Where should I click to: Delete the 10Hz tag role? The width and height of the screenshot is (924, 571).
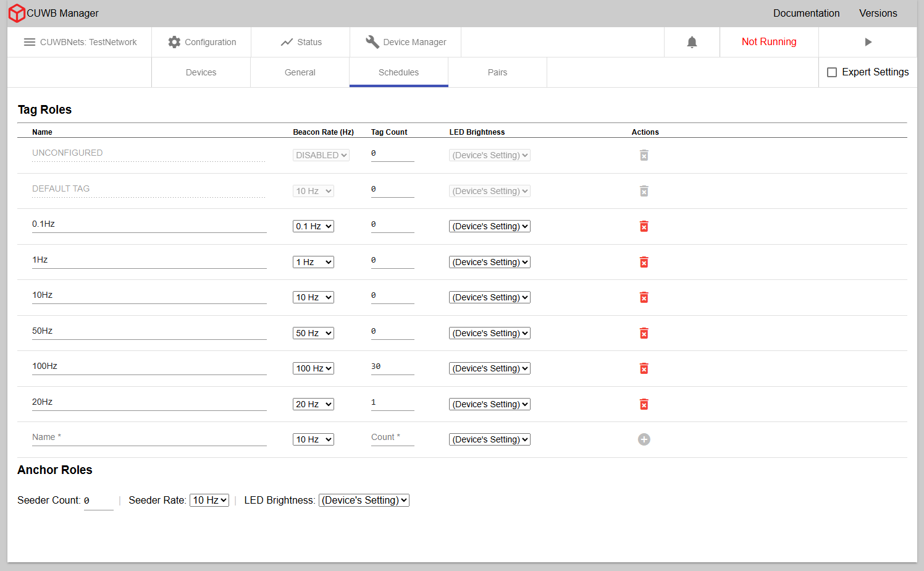coord(644,297)
